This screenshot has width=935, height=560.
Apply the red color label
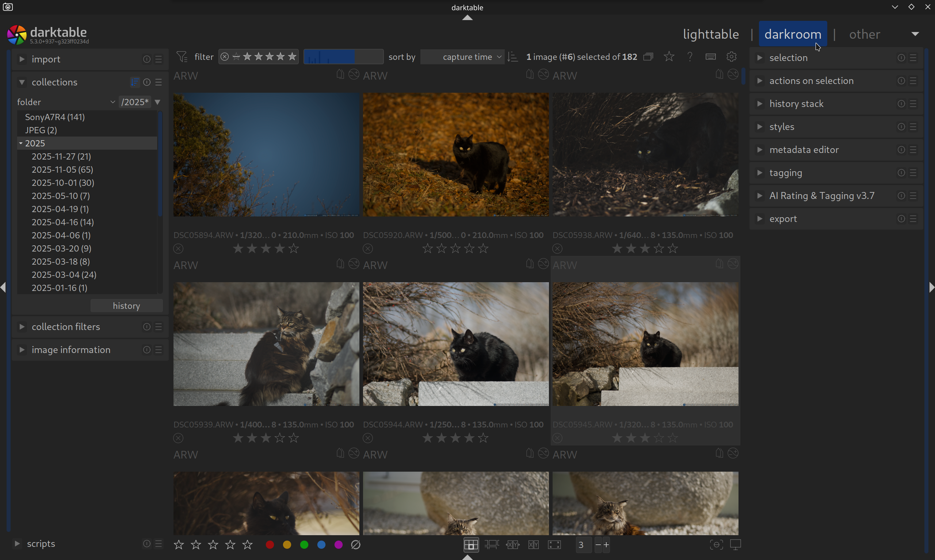click(270, 545)
